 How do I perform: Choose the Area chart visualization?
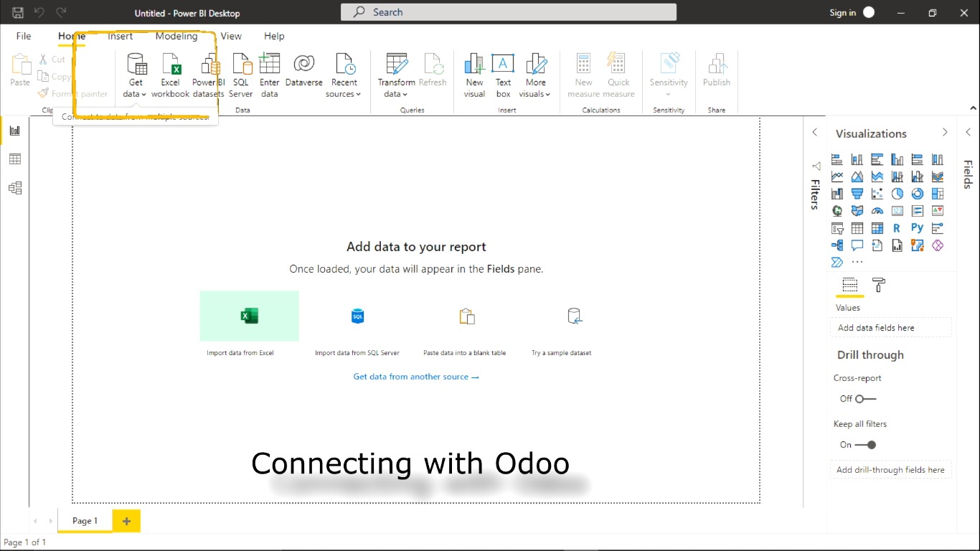pos(857,176)
